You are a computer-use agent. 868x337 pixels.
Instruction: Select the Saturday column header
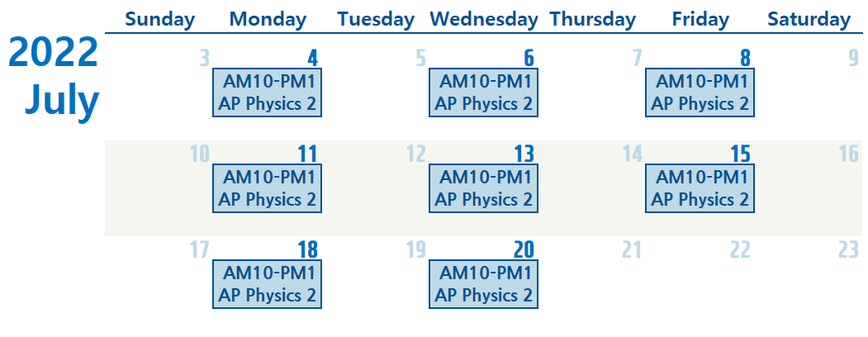[x=809, y=20]
